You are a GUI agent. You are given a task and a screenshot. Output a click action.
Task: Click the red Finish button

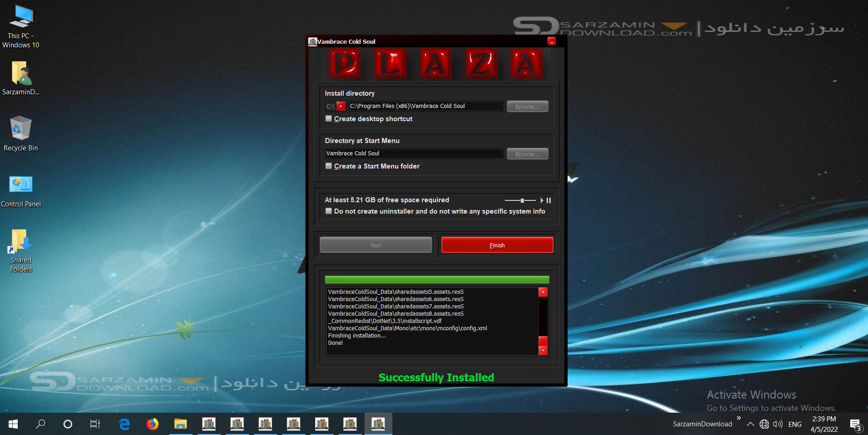tap(497, 245)
